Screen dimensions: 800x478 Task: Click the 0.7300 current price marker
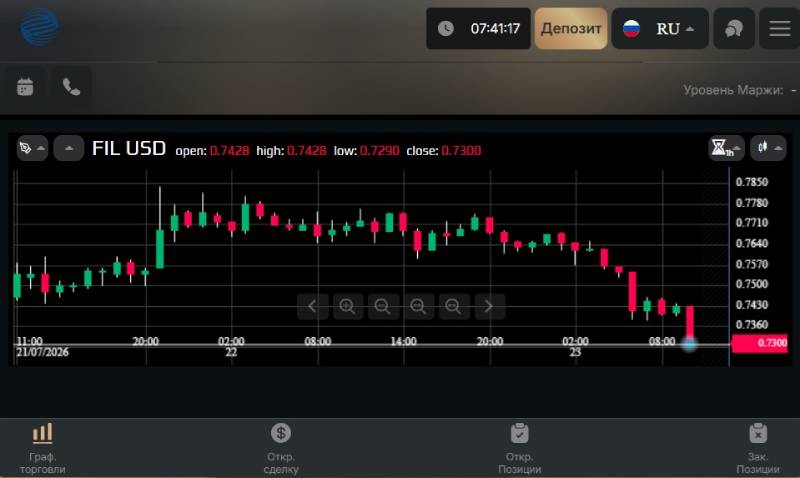tap(759, 343)
